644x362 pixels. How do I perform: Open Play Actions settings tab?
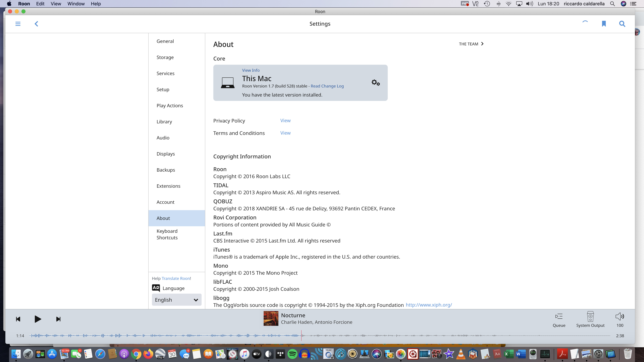coord(176,106)
